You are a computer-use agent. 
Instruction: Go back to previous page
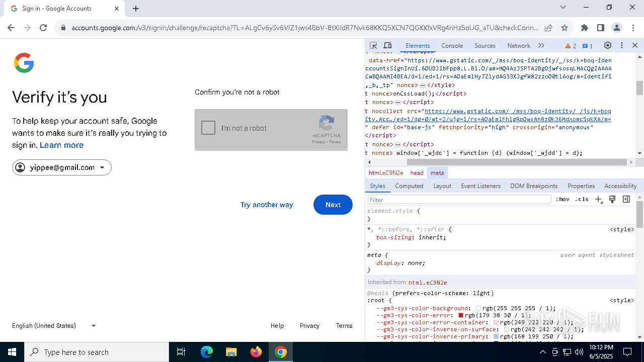(11, 28)
